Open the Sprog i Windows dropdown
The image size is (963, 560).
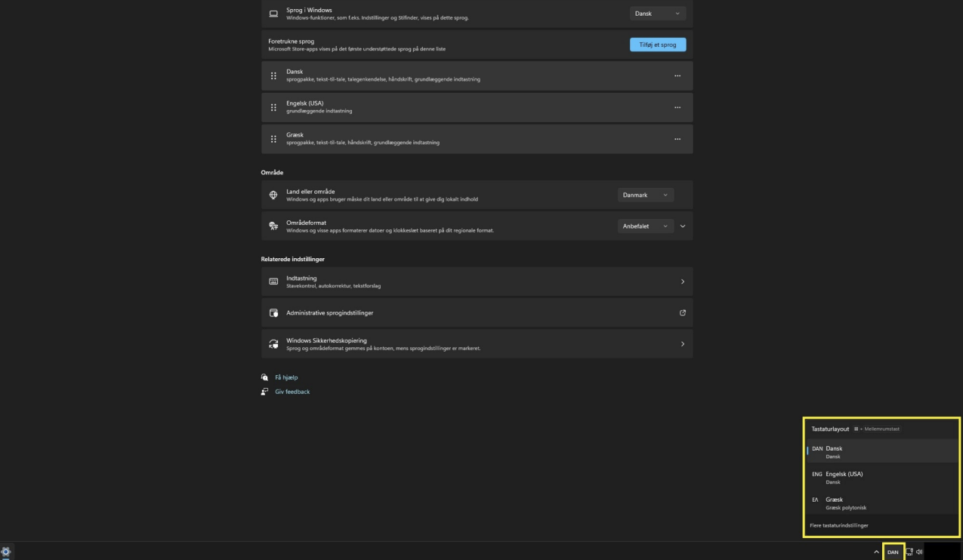point(657,14)
